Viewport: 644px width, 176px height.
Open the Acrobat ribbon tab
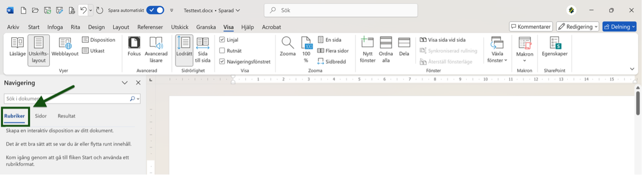272,27
